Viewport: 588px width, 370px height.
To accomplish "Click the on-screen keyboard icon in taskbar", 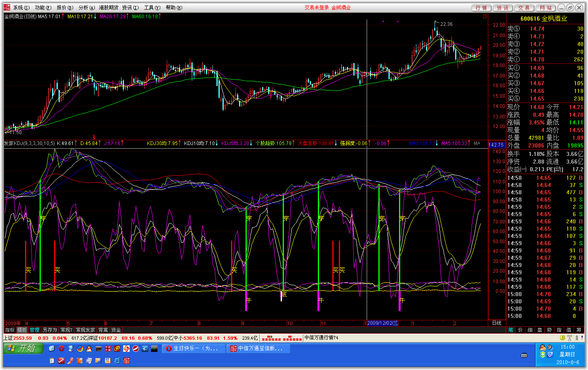I will pyautogui.click(x=524, y=355).
